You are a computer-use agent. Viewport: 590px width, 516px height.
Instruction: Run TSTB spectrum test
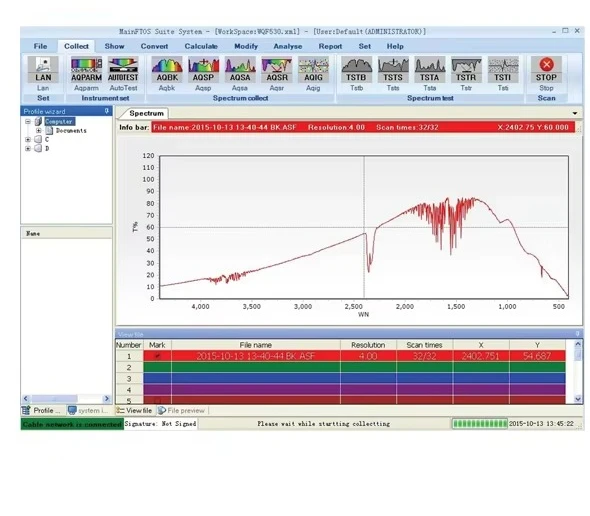pos(356,69)
